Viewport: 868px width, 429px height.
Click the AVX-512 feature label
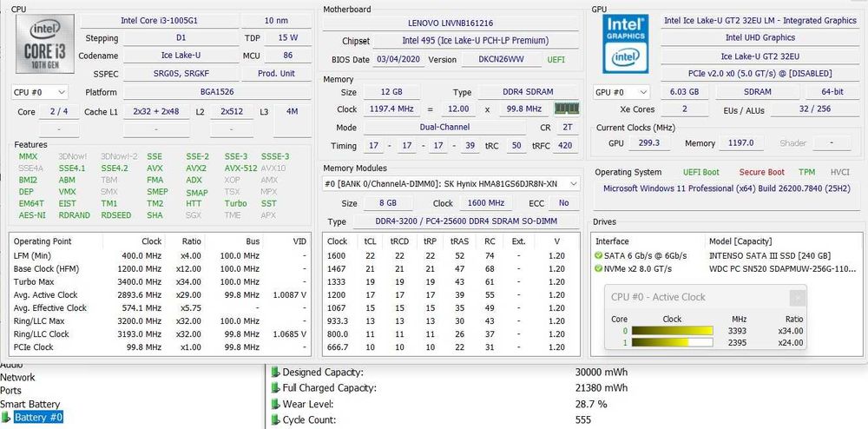point(240,168)
